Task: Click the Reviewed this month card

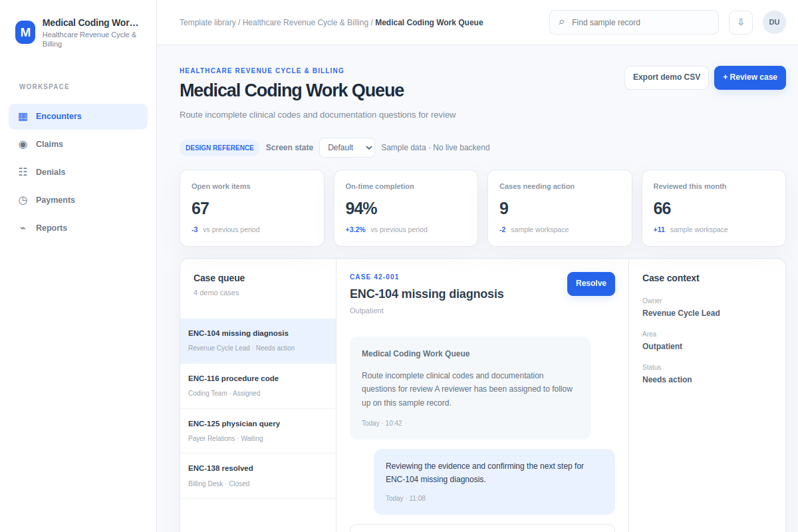Action: pyautogui.click(x=714, y=208)
